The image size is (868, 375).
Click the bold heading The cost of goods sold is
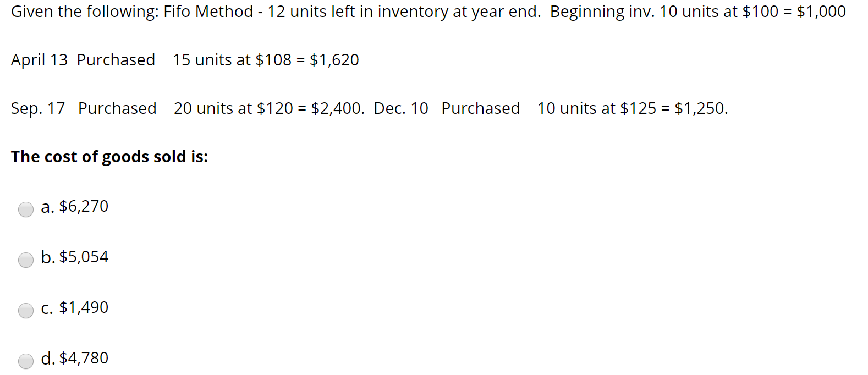109,157
